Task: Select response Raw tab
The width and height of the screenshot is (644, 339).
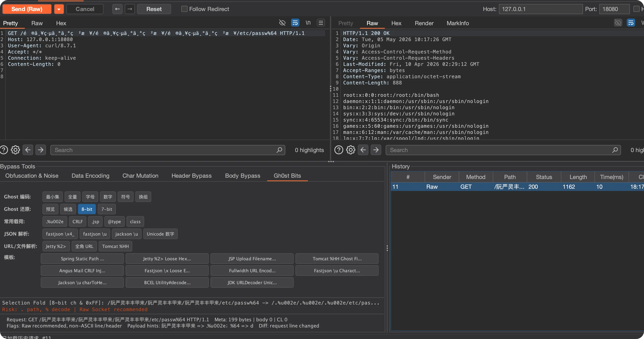Action: tap(372, 23)
